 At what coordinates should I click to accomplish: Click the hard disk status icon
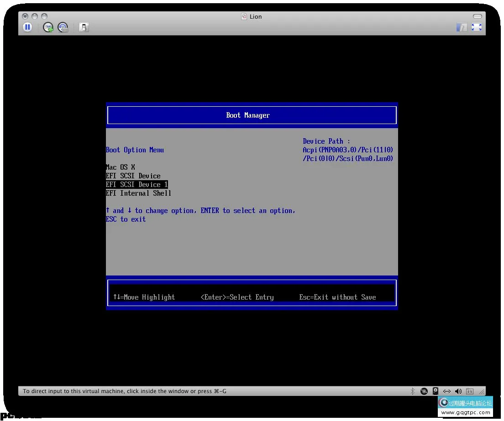(x=436, y=391)
